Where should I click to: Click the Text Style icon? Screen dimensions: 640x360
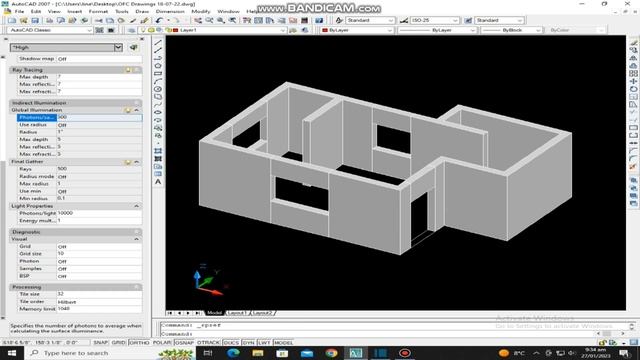[x=339, y=20]
